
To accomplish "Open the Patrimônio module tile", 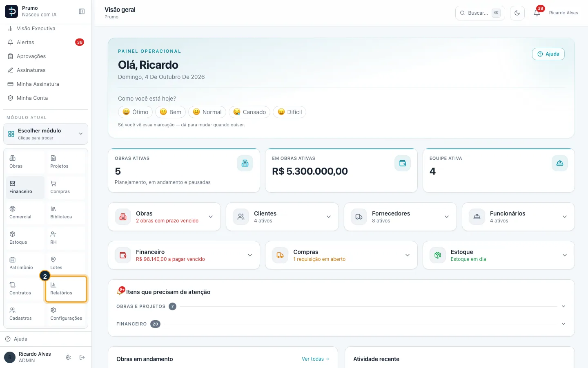I will (24, 263).
